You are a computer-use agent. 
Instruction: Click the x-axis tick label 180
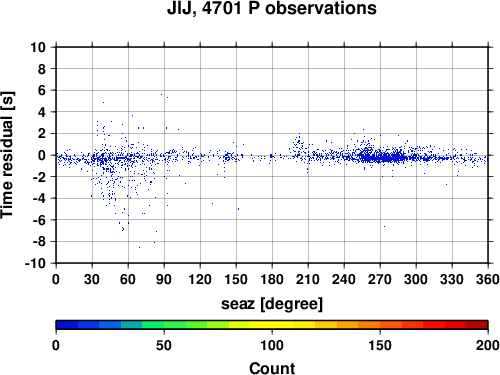[272, 279]
